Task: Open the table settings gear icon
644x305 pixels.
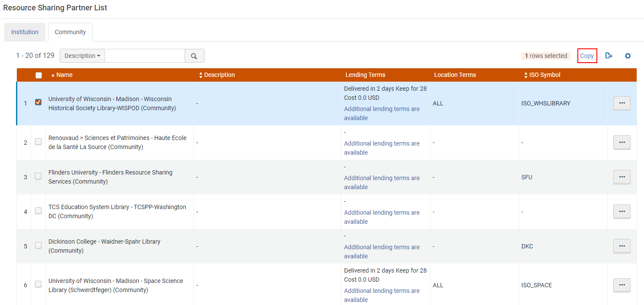Action: [628, 56]
